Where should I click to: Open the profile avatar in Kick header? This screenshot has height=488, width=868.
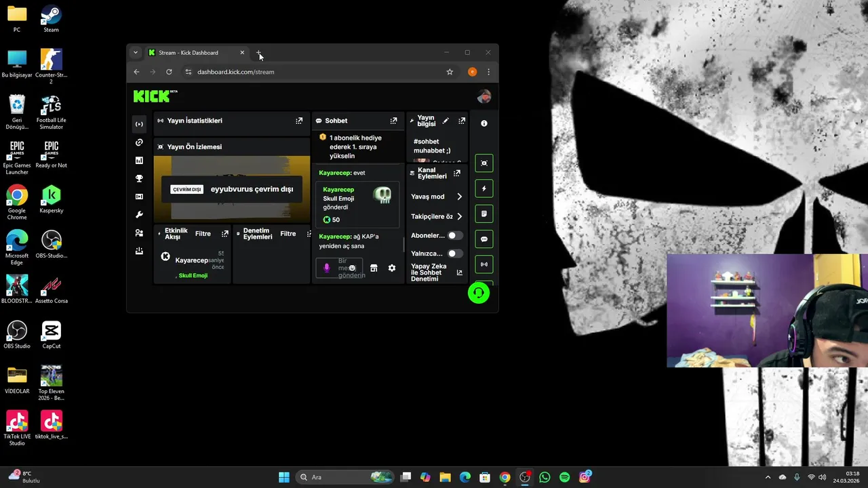click(484, 96)
